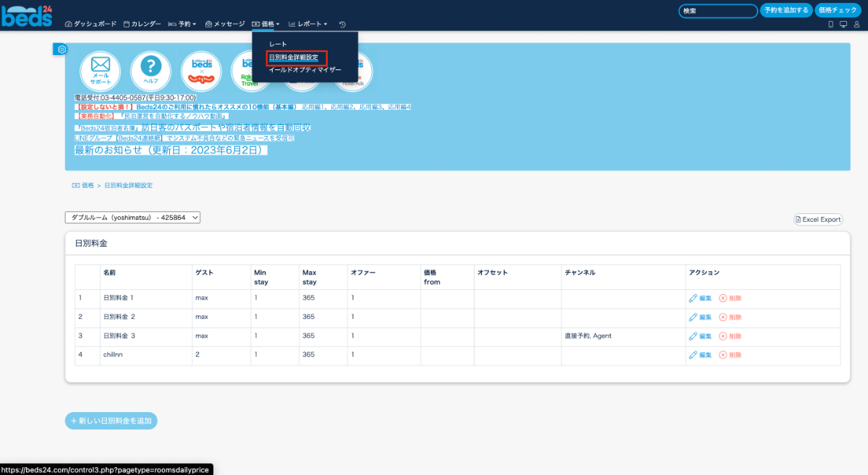Select イールドオプティマイザー menu entry

pyautogui.click(x=305, y=70)
